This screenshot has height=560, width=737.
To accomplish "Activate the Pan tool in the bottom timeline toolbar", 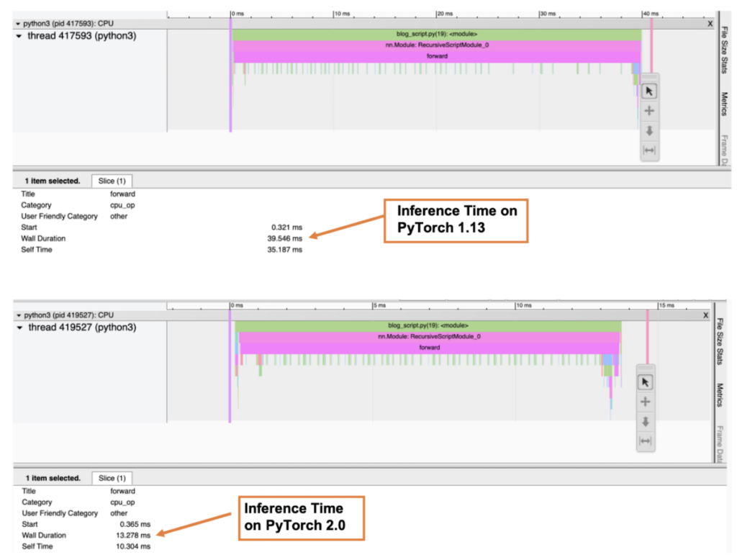I will [x=645, y=402].
